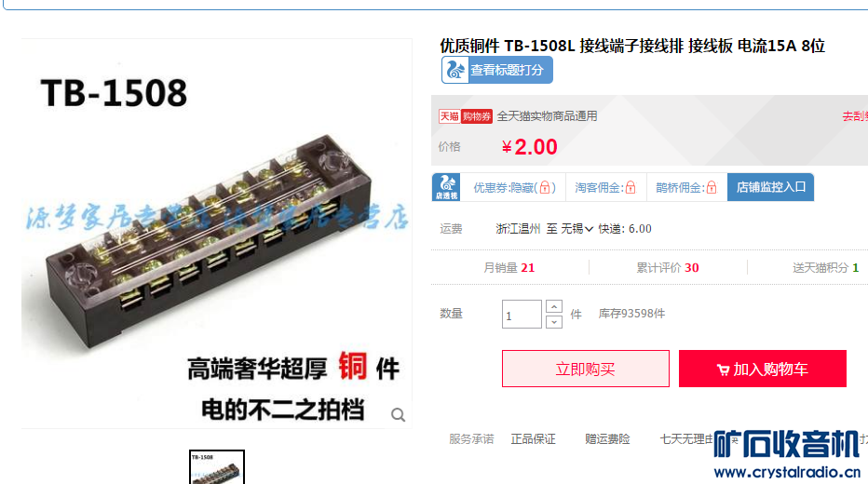Expand the 无锡 destination dropdown
The image size is (868, 484).
coord(576,229)
